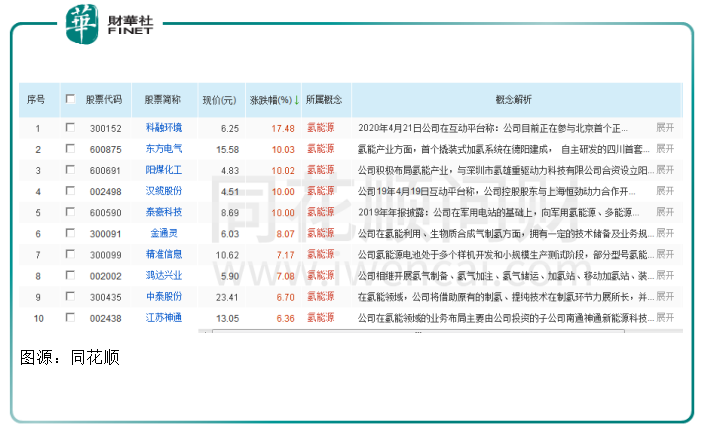Click 氢能源 concept in the 金通灵 row
Screen dimensions: 704x431
point(321,233)
